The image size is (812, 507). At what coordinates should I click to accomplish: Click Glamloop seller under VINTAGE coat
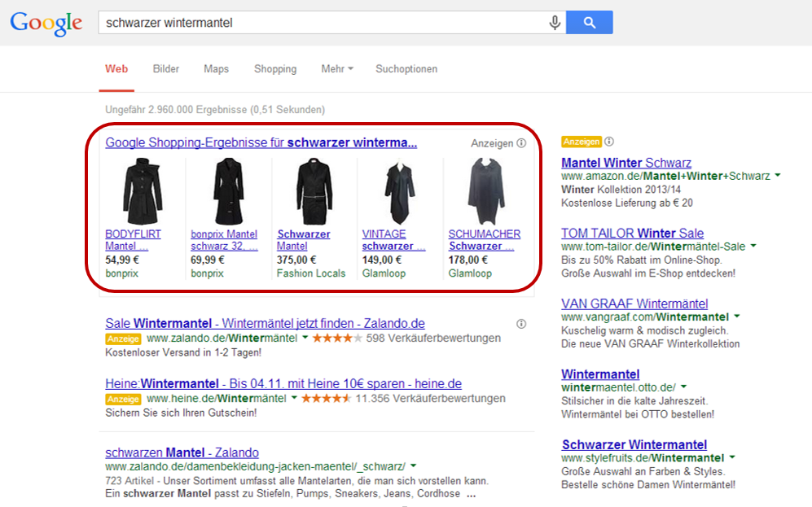[x=384, y=273]
